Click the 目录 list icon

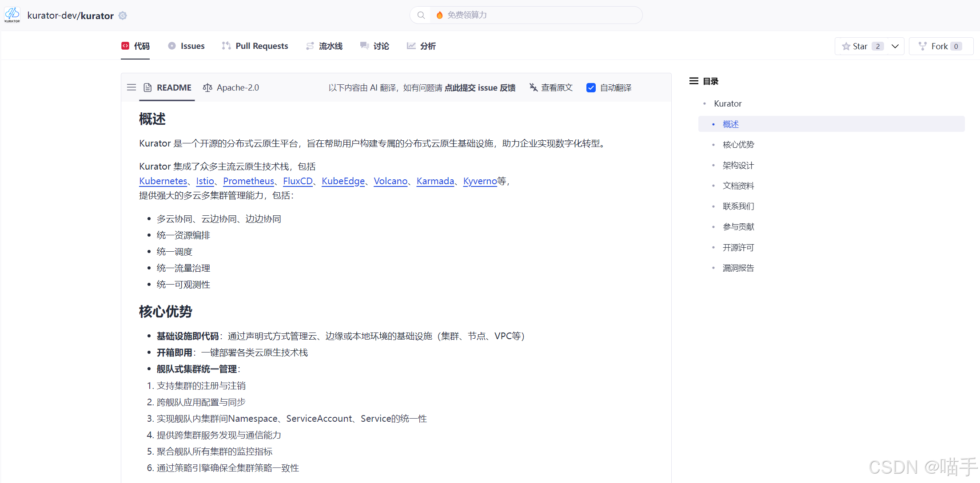point(693,81)
